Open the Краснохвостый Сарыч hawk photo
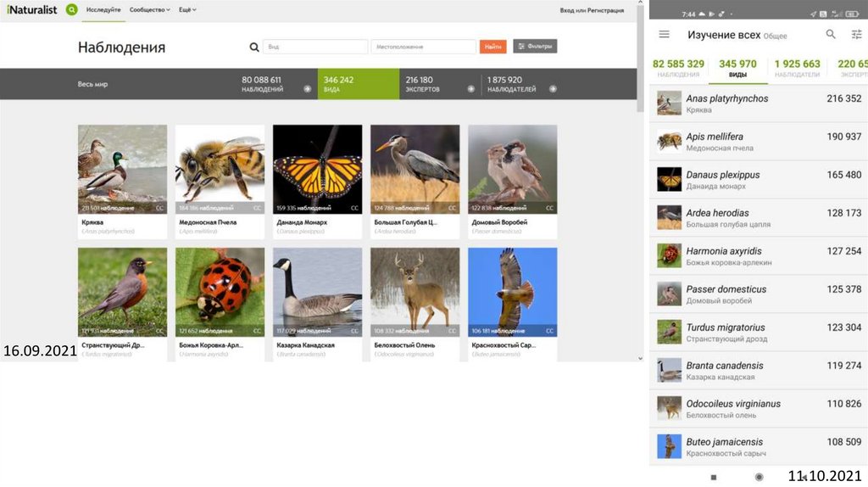The width and height of the screenshot is (868, 487). pos(513,292)
